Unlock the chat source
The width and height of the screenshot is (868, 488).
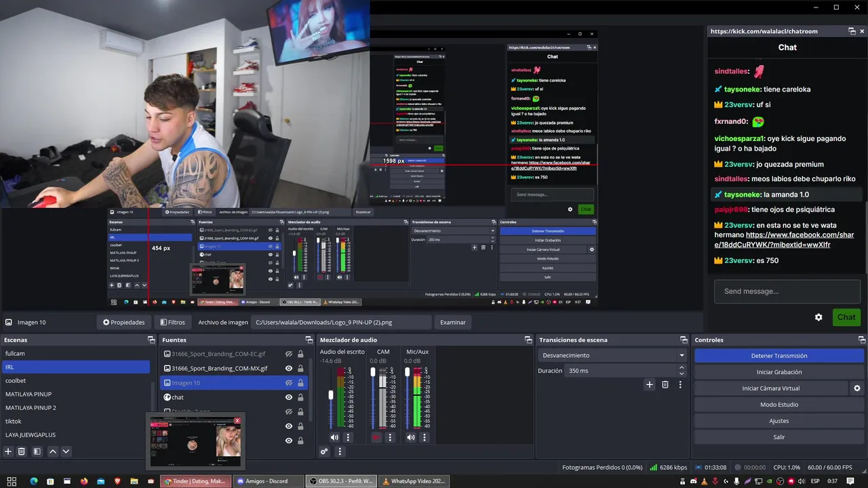pos(300,397)
